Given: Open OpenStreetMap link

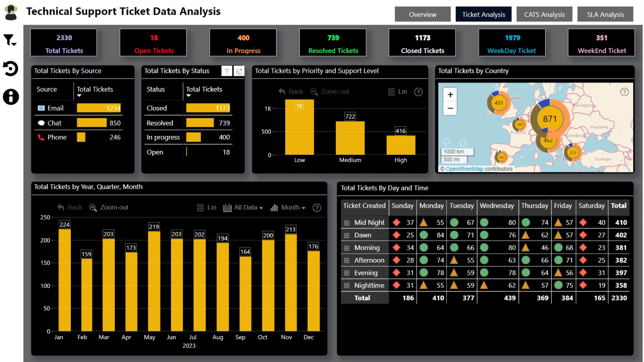Looking at the screenshot, I should (465, 169).
